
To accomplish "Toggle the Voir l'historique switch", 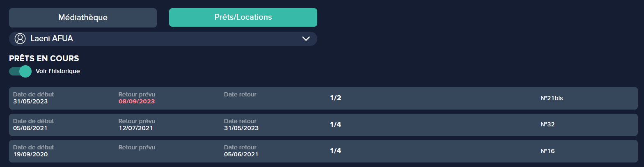I will (x=20, y=71).
